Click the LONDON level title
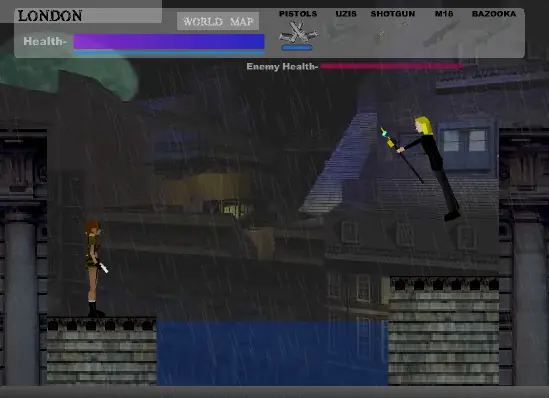This screenshot has height=398, width=549. (50, 16)
